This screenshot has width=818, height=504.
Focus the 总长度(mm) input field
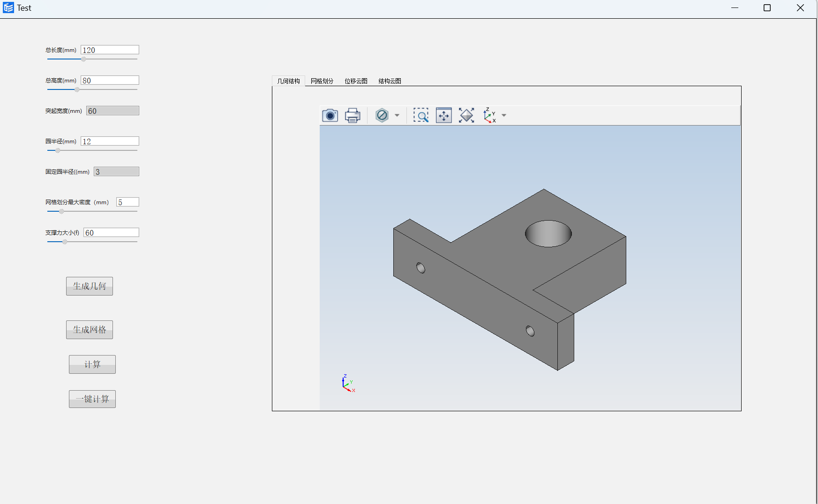click(x=110, y=50)
